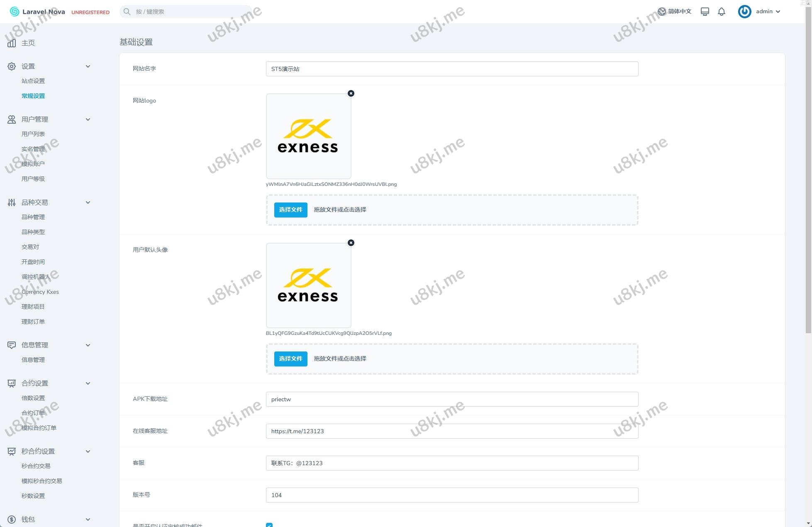Image resolution: width=812 pixels, height=527 pixels.
Task: Click 选择文件 button under default avatar
Action: 290,359
